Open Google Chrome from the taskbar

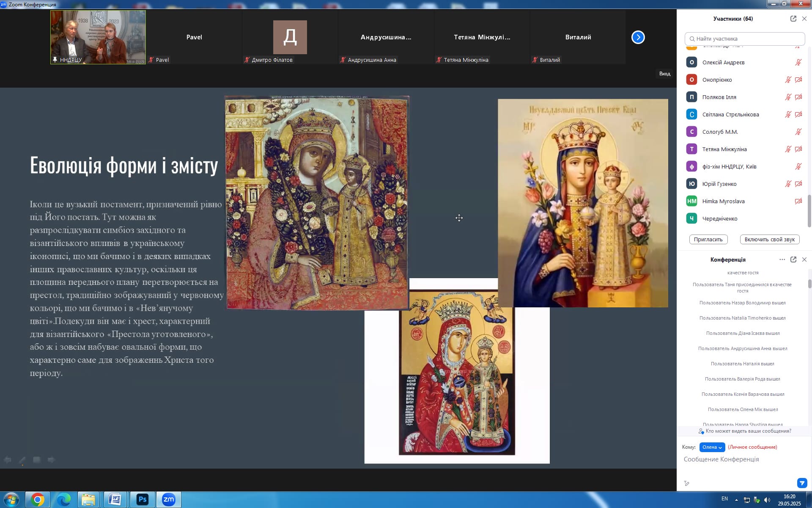click(x=37, y=500)
